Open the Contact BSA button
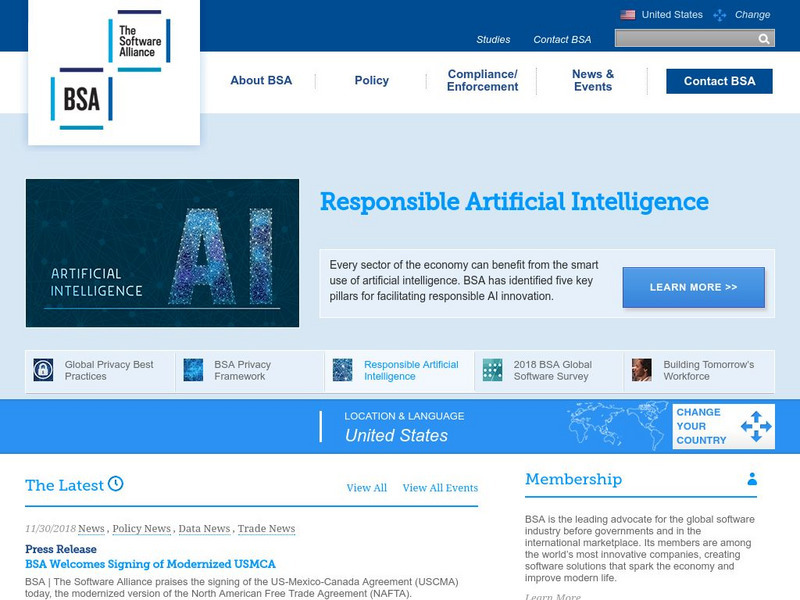This screenshot has width=800, height=600. (718, 81)
